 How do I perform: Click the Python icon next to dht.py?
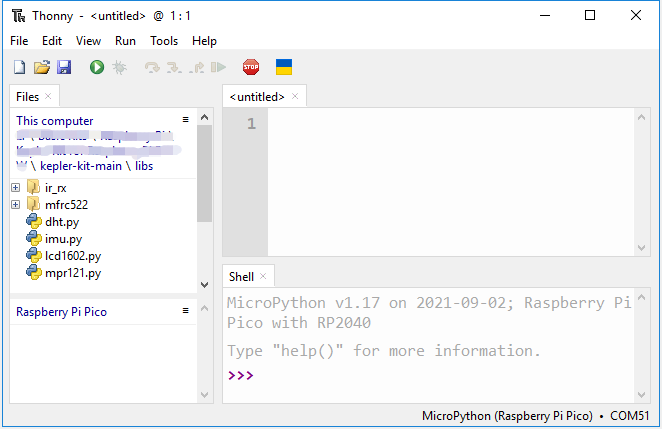tap(34, 221)
